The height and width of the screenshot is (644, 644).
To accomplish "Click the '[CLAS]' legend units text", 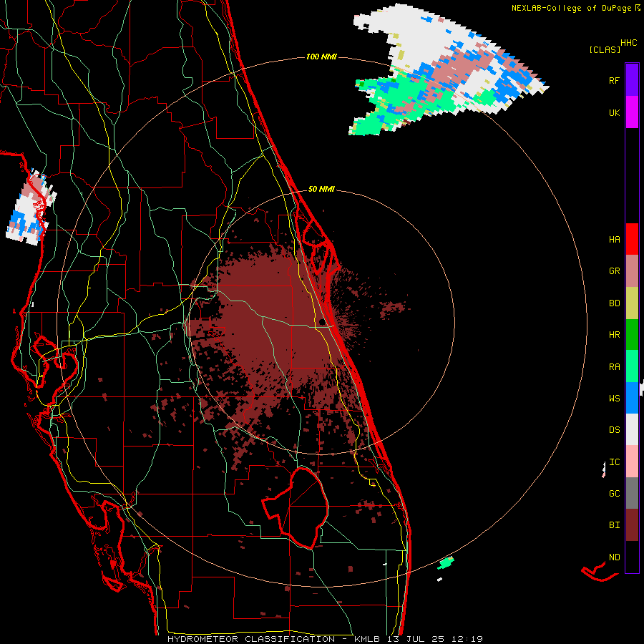I will pos(605,49).
